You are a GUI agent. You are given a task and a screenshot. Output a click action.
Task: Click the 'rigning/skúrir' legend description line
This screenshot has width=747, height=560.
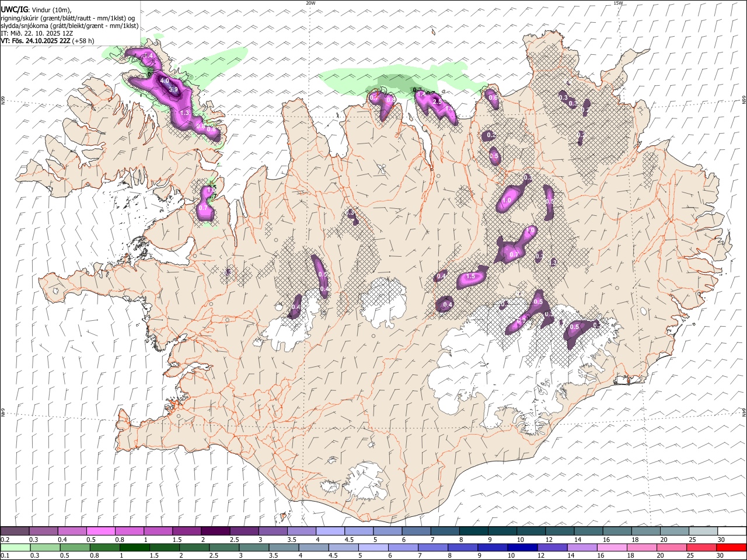pos(68,18)
